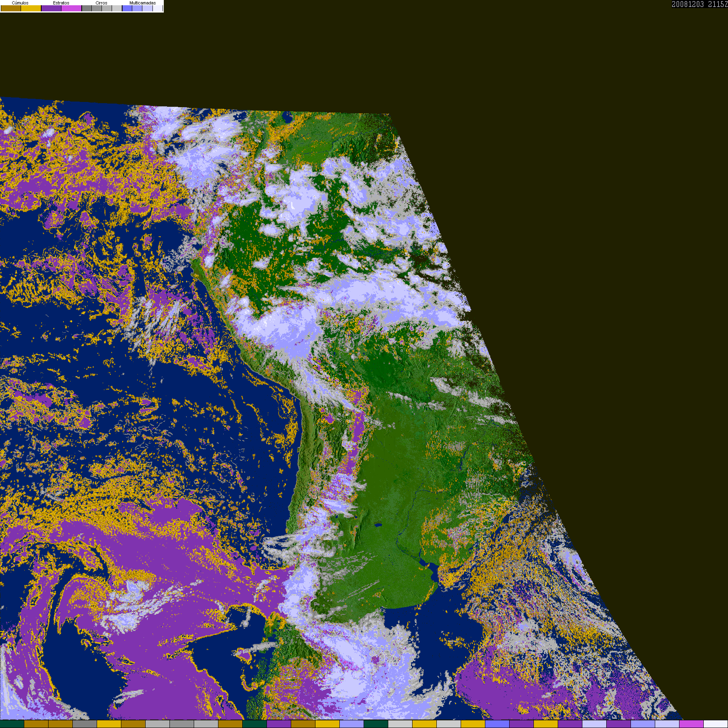Image resolution: width=728 pixels, height=728 pixels.
Task: Click the final white cell in bottom strip
Action: (x=716, y=724)
